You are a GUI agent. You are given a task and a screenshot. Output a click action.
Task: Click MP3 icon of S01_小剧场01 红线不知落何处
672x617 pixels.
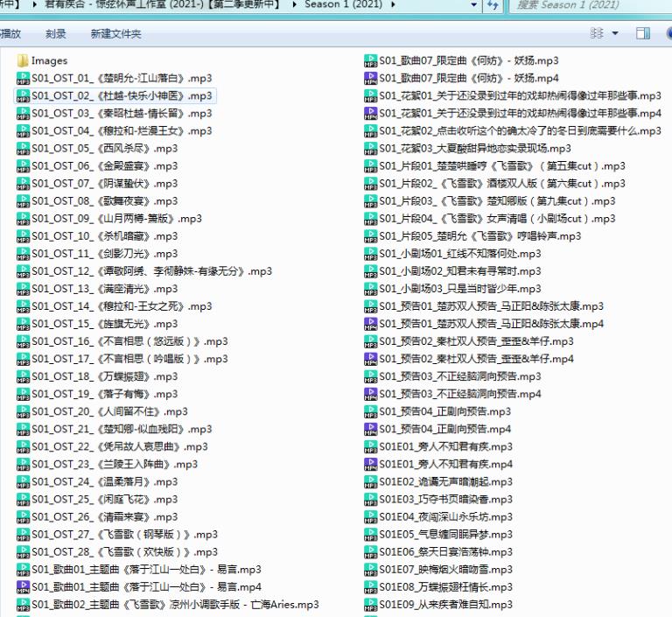[370, 254]
